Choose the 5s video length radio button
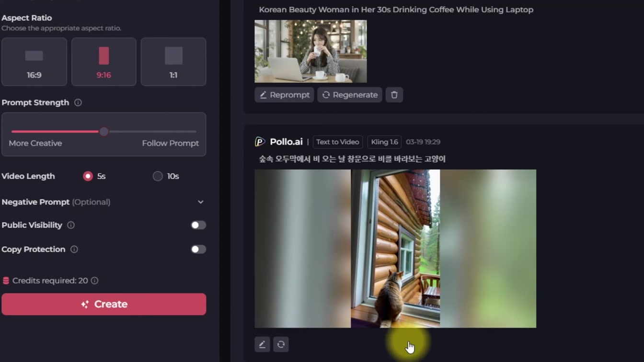Viewport: 644px width, 362px height. tap(88, 176)
